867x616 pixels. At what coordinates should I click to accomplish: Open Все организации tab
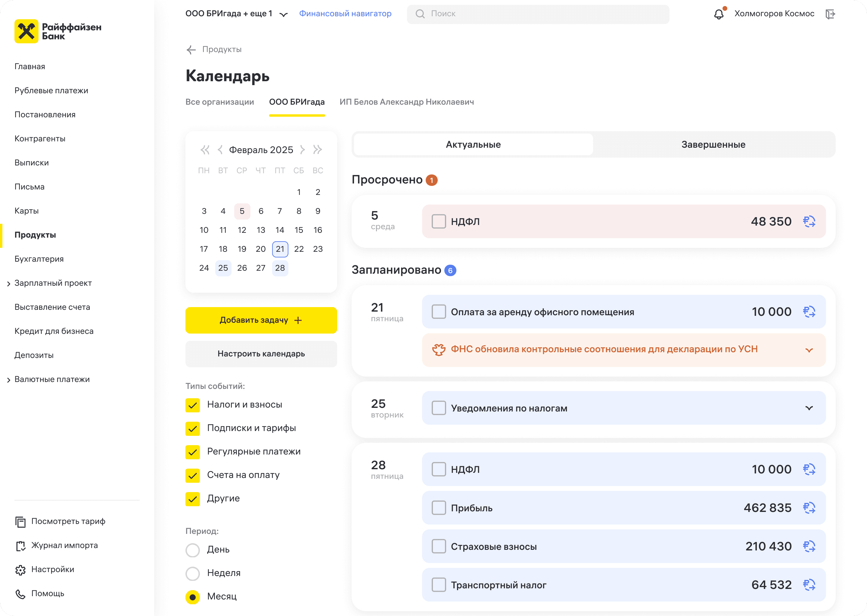click(220, 102)
